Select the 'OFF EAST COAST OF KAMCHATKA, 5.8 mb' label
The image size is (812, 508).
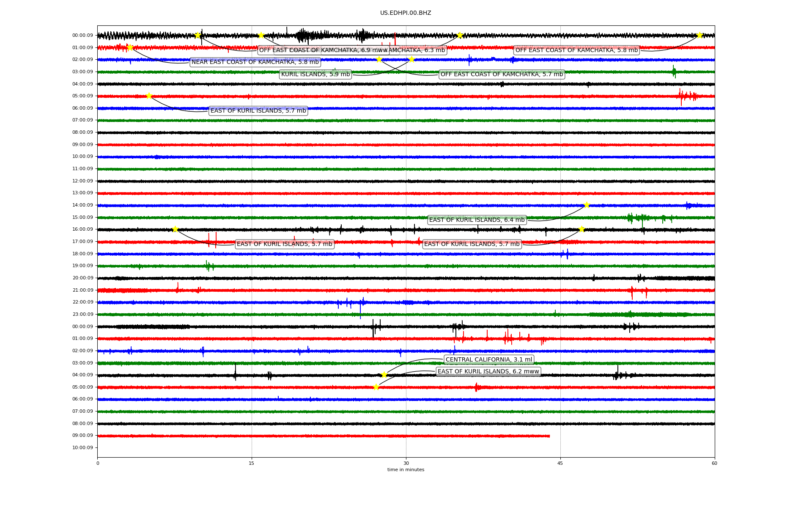pos(576,50)
